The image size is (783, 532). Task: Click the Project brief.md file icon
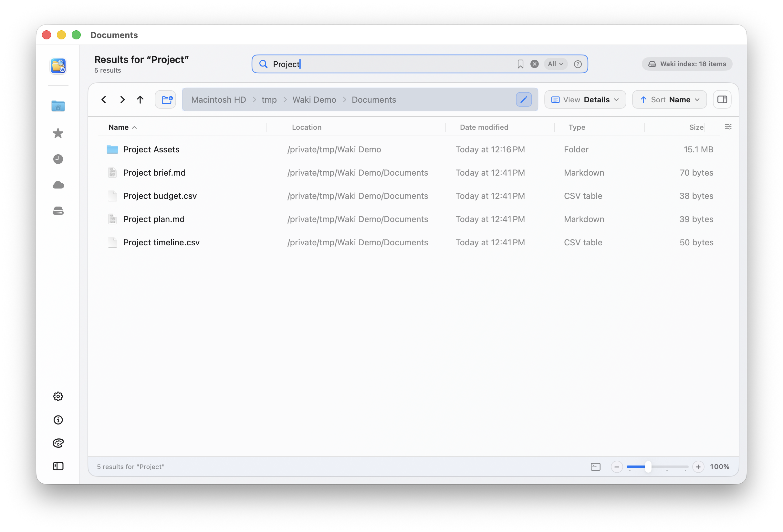tap(112, 173)
